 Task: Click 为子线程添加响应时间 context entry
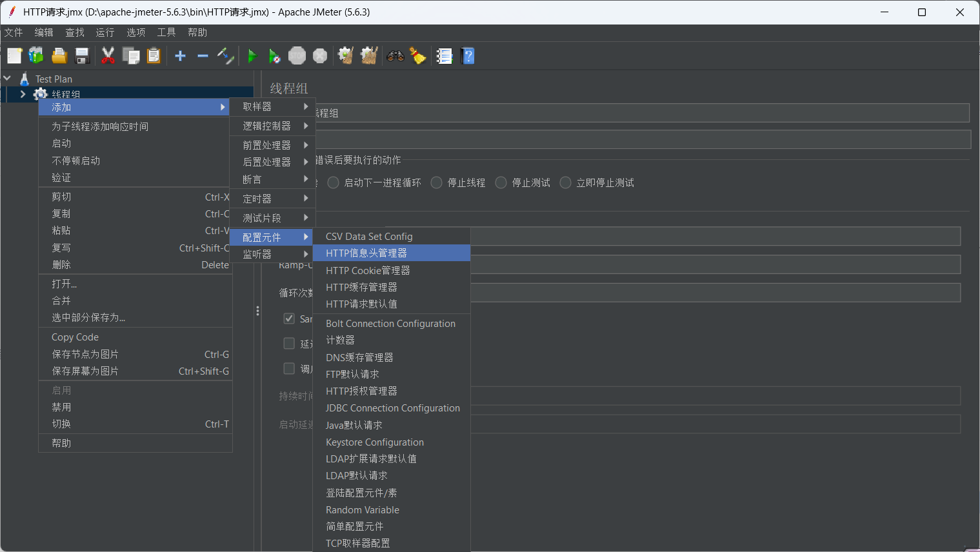[x=135, y=126]
